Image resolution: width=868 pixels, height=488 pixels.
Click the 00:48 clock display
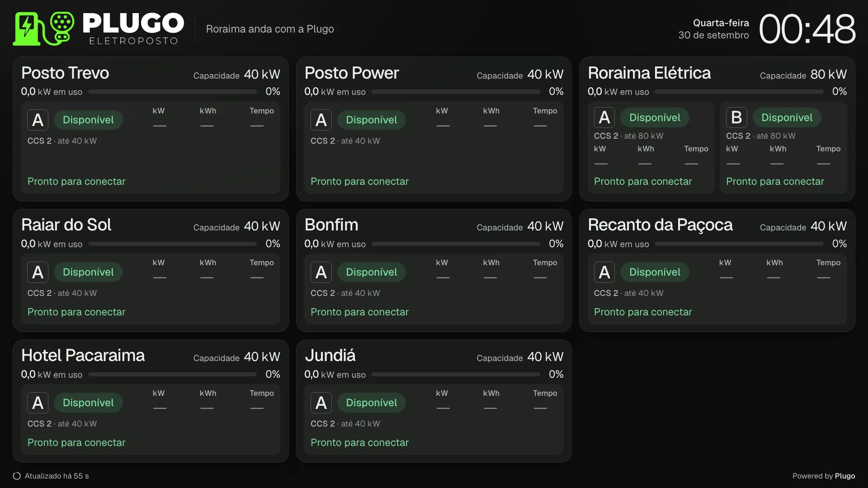(x=807, y=29)
